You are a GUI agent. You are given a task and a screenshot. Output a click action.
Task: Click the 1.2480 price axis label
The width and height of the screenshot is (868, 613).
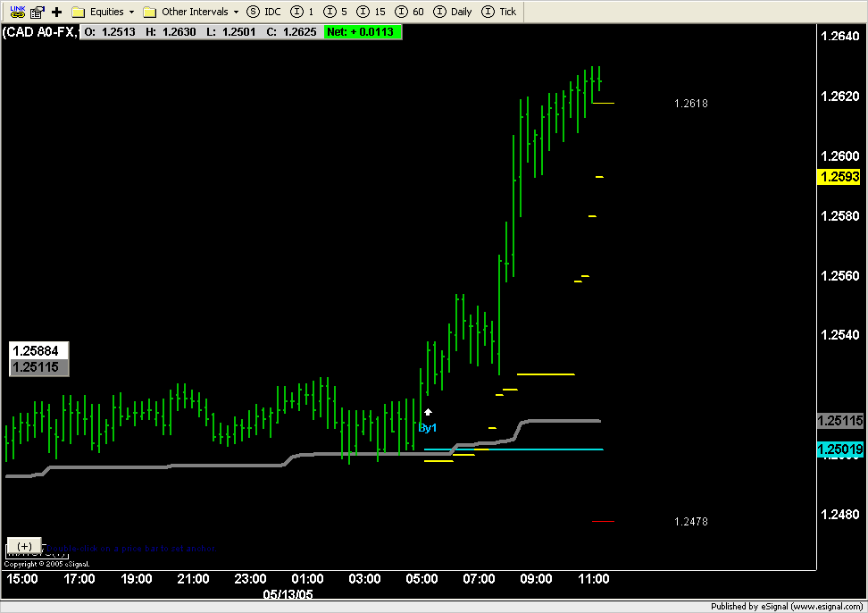pos(839,515)
